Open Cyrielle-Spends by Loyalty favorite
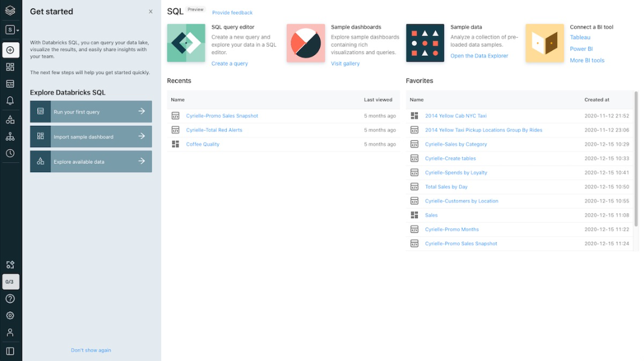The width and height of the screenshot is (644, 361). [456, 173]
